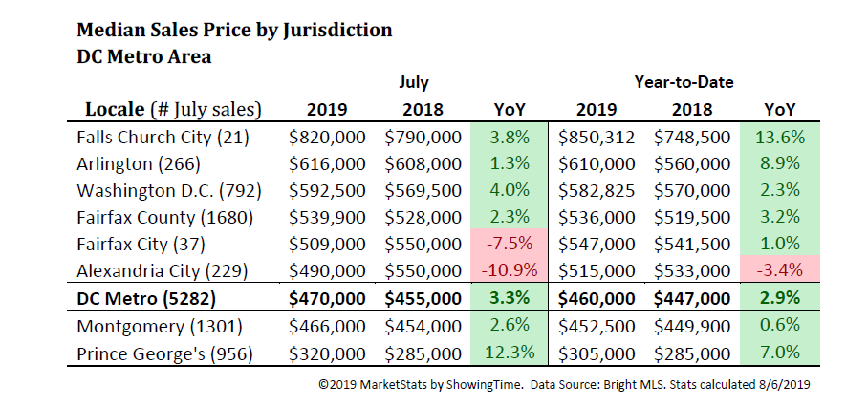The width and height of the screenshot is (868, 407).
Task: Click the Fairfax City -7.5% July cell
Action: tap(509, 246)
